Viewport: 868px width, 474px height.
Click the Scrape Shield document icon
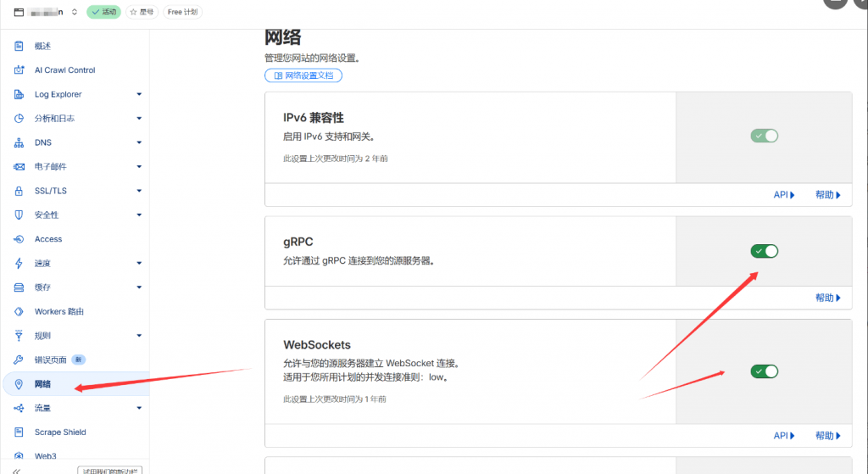[x=19, y=432]
